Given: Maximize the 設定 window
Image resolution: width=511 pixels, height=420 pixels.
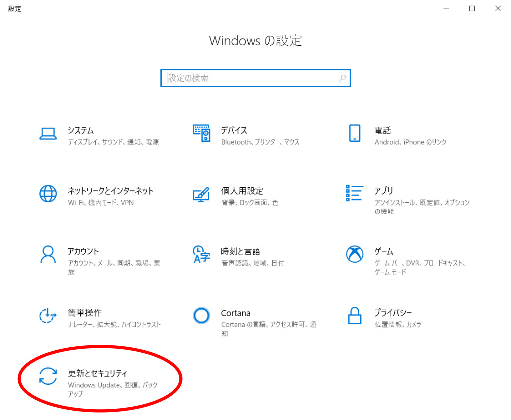Looking at the screenshot, I should click(x=472, y=9).
